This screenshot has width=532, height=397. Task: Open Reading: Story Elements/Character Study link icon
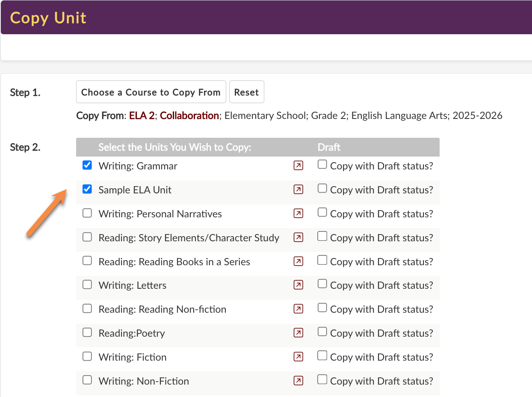click(x=299, y=237)
